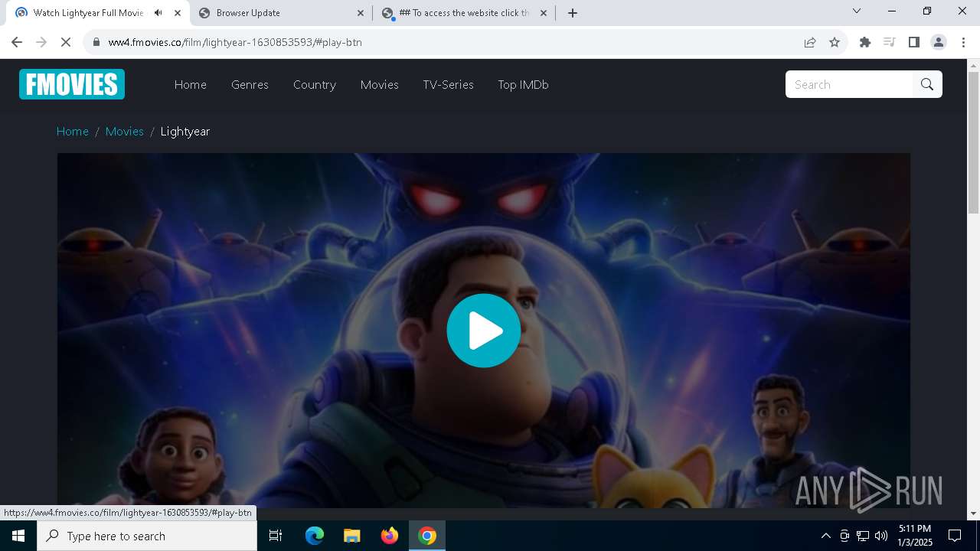The width and height of the screenshot is (980, 551).
Task: Click the taskbar search box
Action: pyautogui.click(x=147, y=536)
